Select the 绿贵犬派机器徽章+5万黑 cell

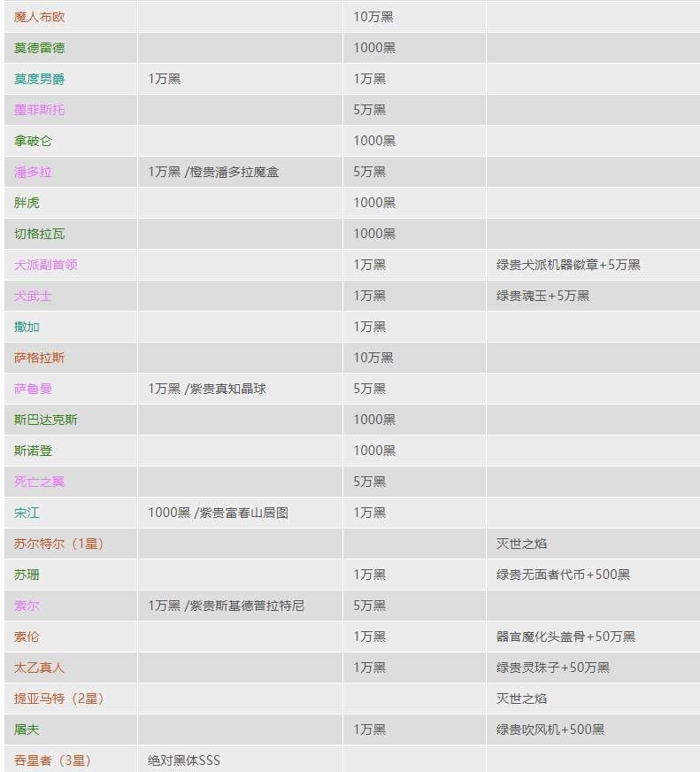click(568, 265)
